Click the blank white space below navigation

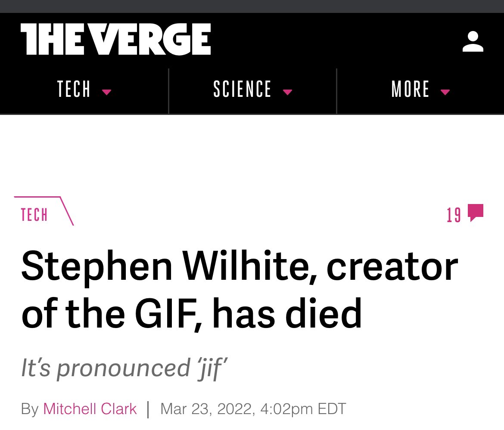pos(252,155)
